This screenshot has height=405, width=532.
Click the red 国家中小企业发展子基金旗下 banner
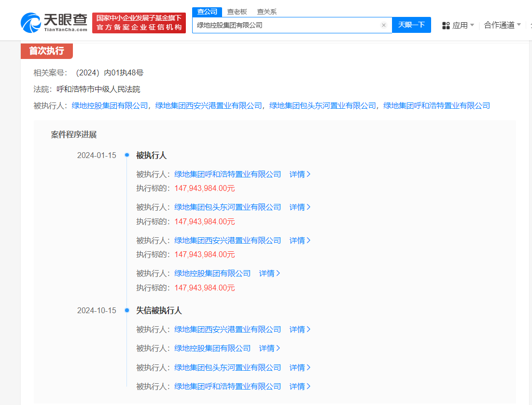139,23
